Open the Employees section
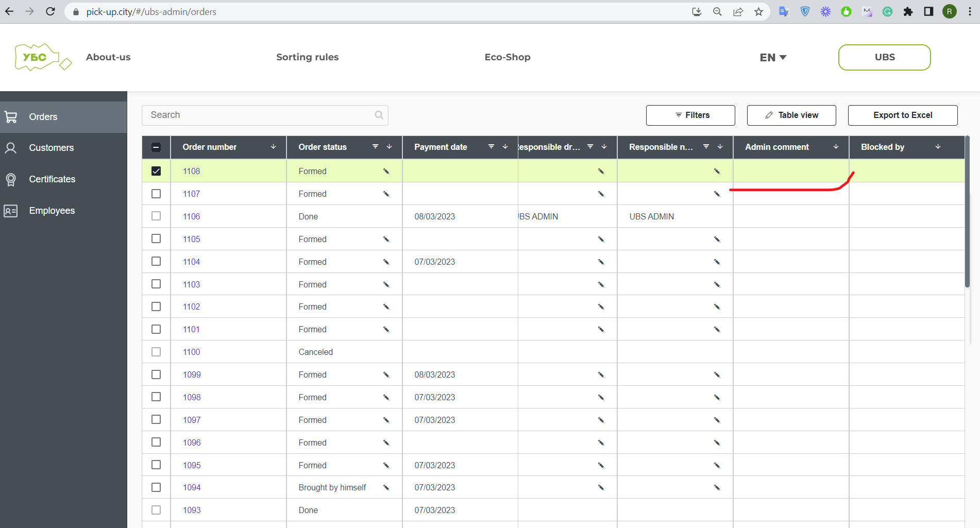This screenshot has height=528, width=980. (x=63, y=211)
